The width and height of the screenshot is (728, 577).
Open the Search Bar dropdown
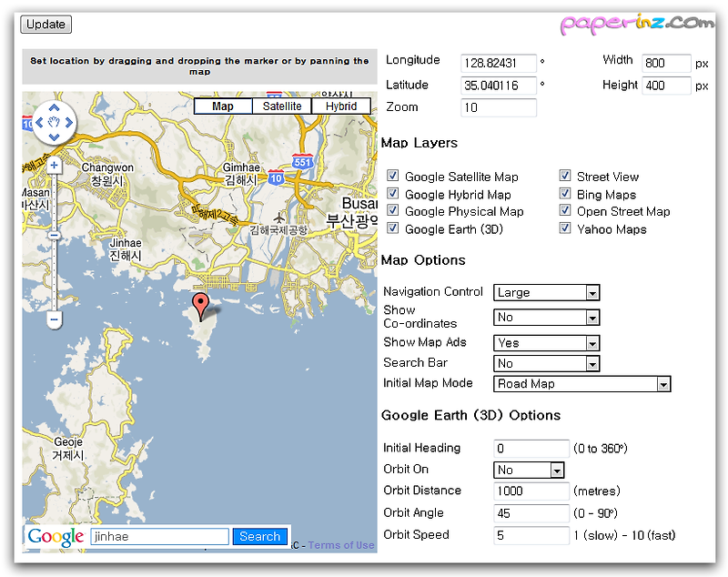(547, 363)
